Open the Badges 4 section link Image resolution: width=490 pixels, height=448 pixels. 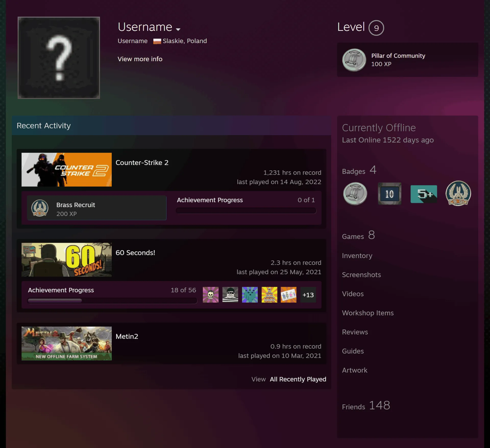[359, 170]
